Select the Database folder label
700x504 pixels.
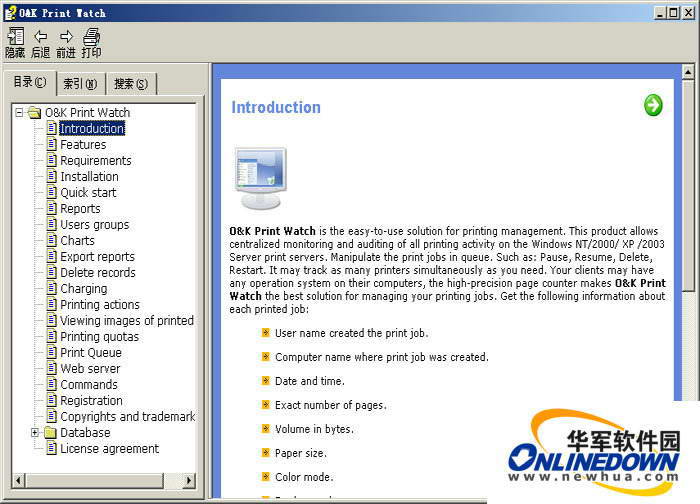pos(85,433)
